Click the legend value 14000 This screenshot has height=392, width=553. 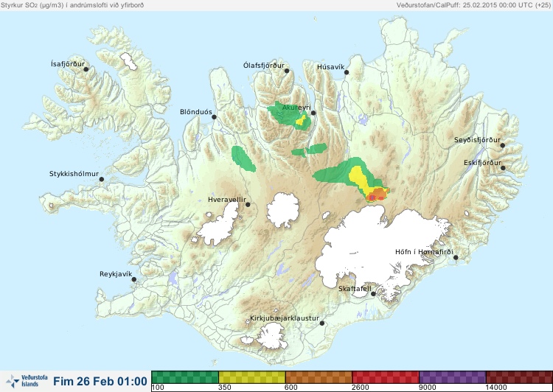(x=496, y=388)
